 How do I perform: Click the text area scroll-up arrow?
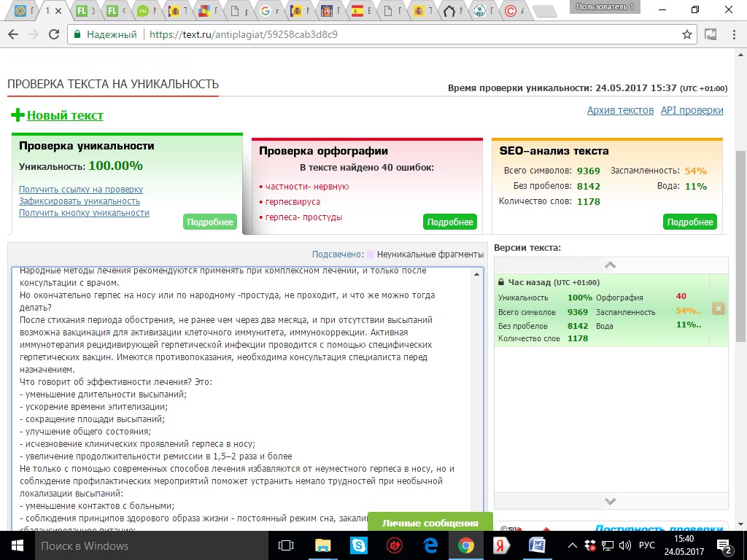coord(476,274)
